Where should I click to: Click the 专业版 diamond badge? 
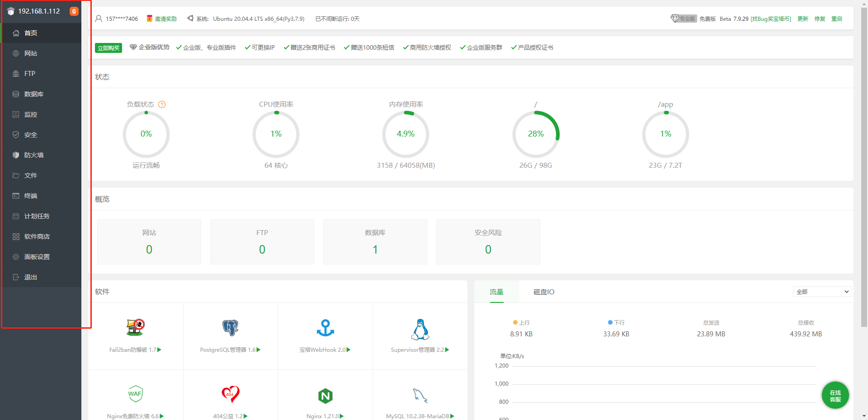pos(684,19)
